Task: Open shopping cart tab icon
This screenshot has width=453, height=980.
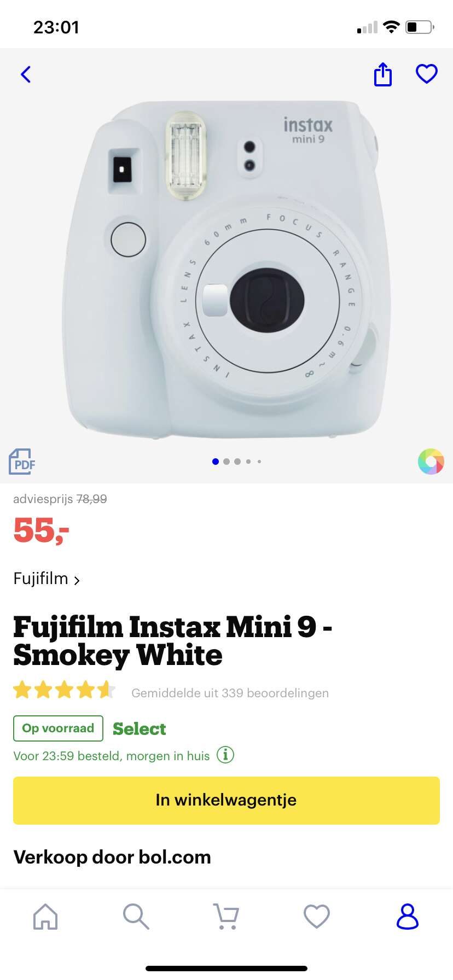Action: (226, 916)
